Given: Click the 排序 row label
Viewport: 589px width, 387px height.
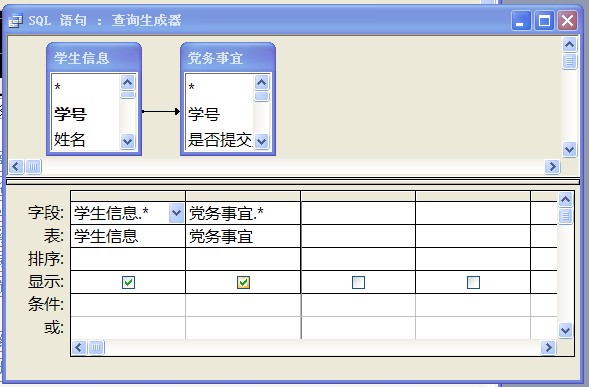Looking at the screenshot, I should tap(46, 259).
